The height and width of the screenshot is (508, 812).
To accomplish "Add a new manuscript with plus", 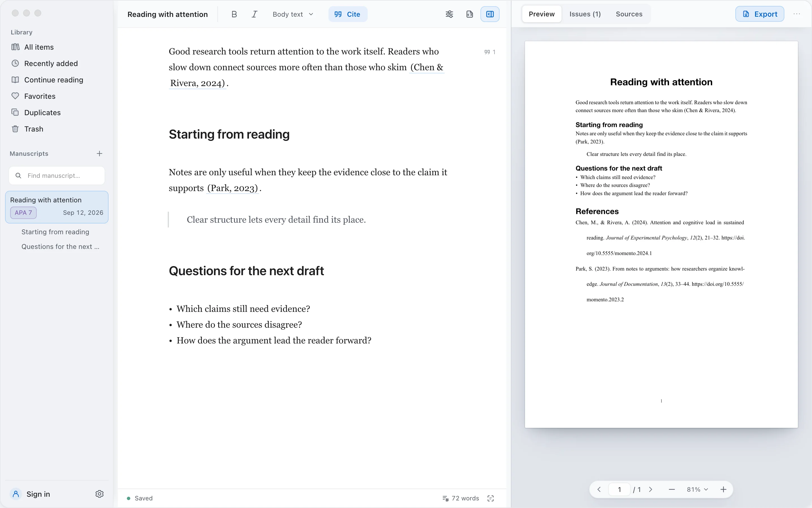I will tap(99, 154).
